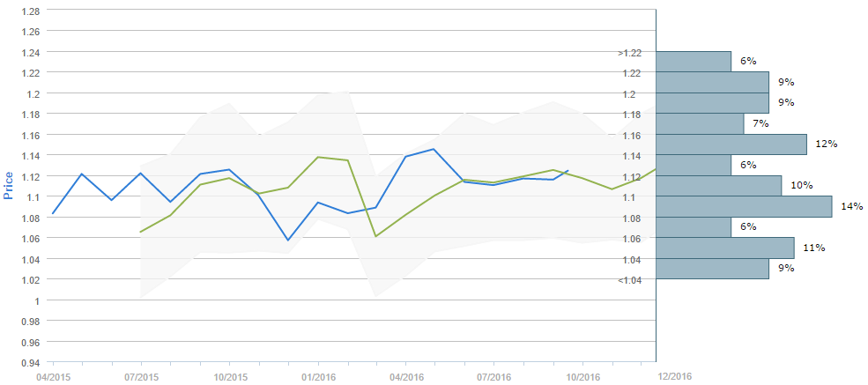Viewport: 868px width, 385px height.
Task: Click the Price axis title
Action: click(10, 185)
